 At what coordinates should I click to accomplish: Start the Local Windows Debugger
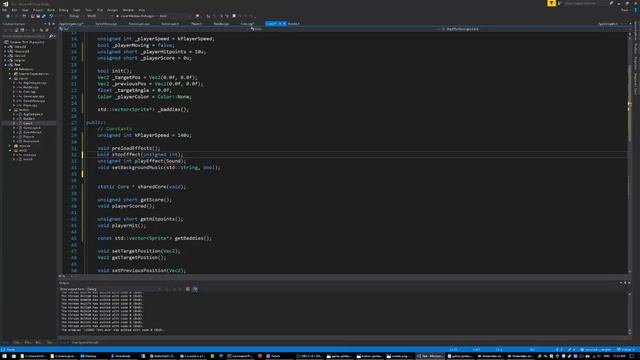(137, 16)
